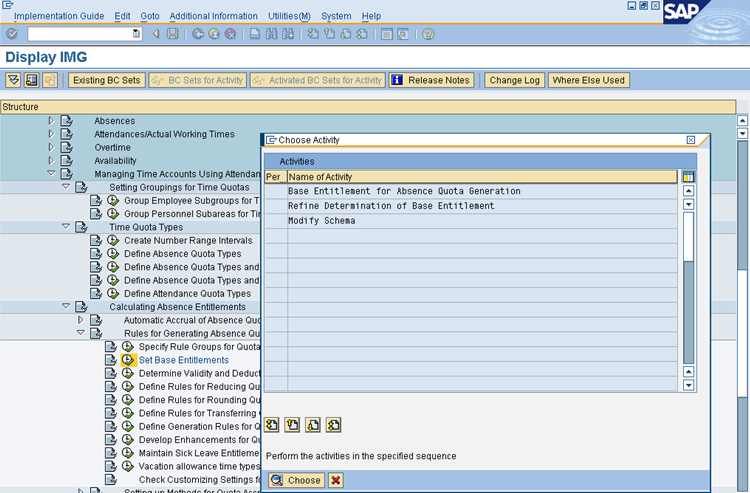Click the Activities list scroll-up arrow at top
750x493 pixels.
point(688,191)
